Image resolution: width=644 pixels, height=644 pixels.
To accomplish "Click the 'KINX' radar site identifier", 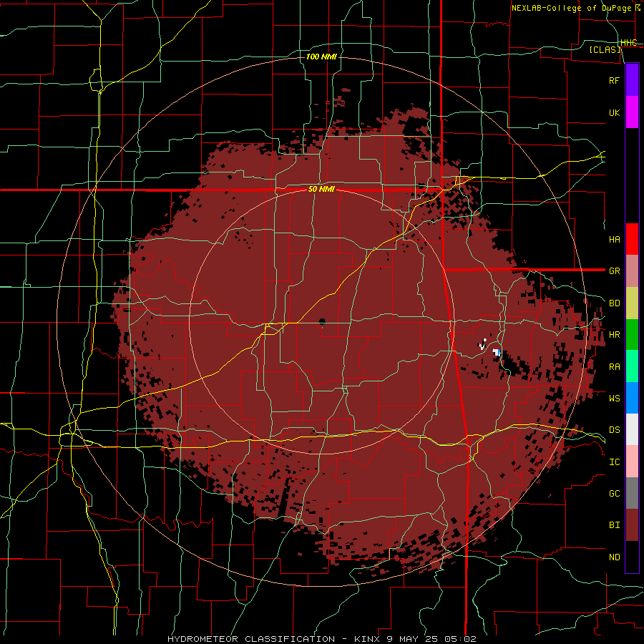I will click(369, 639).
